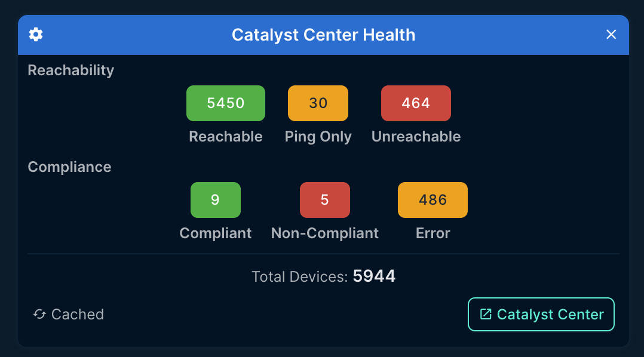This screenshot has height=357, width=644.
Task: Click the red Unreachable count badge
Action: pos(416,103)
